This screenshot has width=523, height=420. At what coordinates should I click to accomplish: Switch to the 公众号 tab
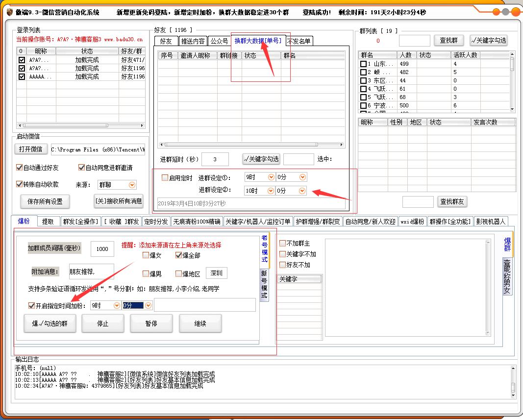219,41
